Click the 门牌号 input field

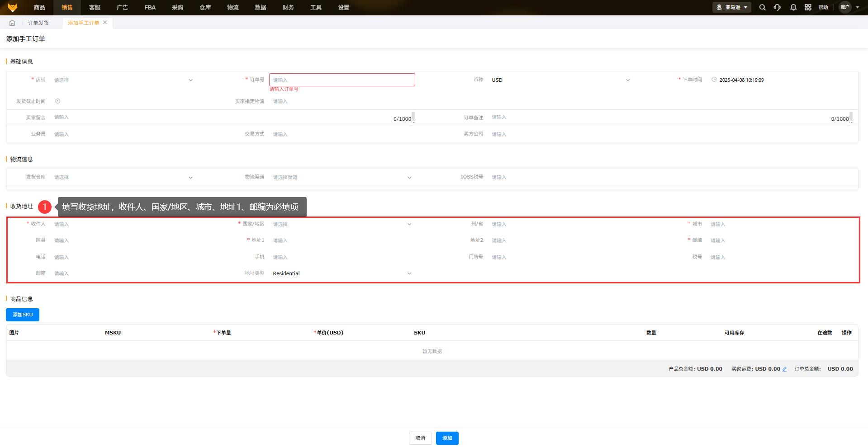point(561,257)
